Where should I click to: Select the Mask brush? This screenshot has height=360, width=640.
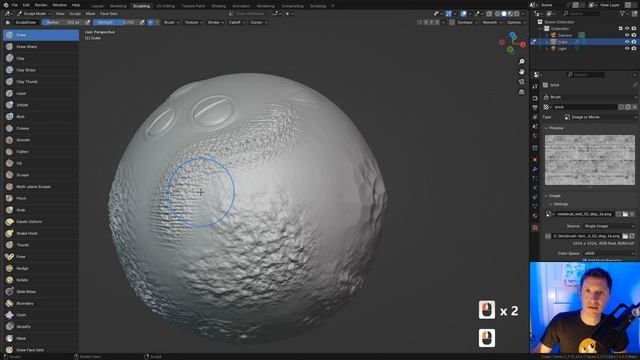41,338
